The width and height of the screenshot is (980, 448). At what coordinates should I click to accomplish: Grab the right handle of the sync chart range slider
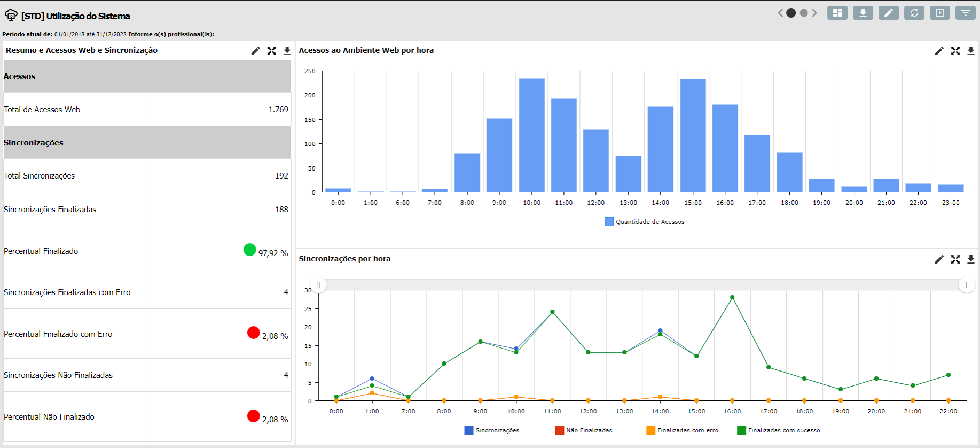coord(967,285)
